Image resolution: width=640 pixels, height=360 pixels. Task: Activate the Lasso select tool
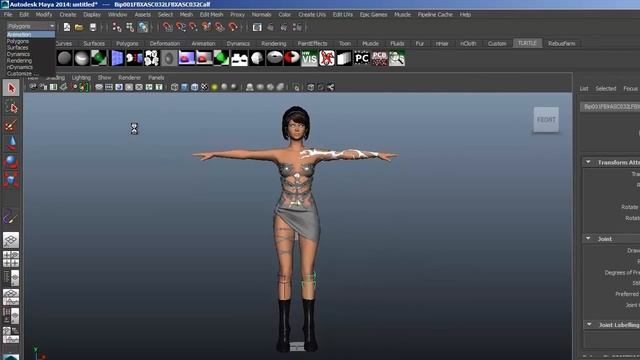[11, 107]
